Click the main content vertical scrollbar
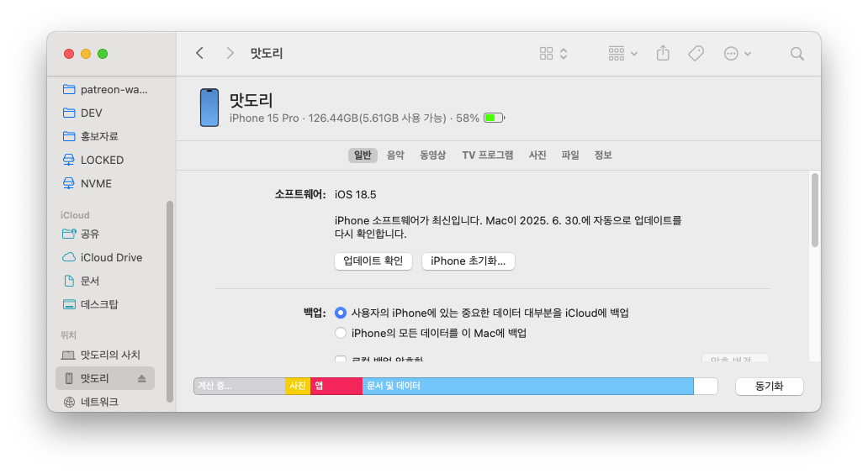 [814, 210]
